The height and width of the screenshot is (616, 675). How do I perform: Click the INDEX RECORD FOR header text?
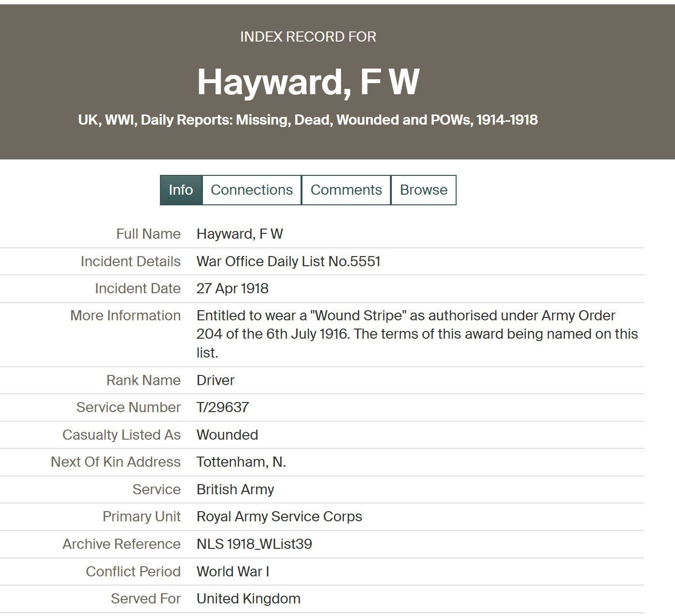coord(308,37)
